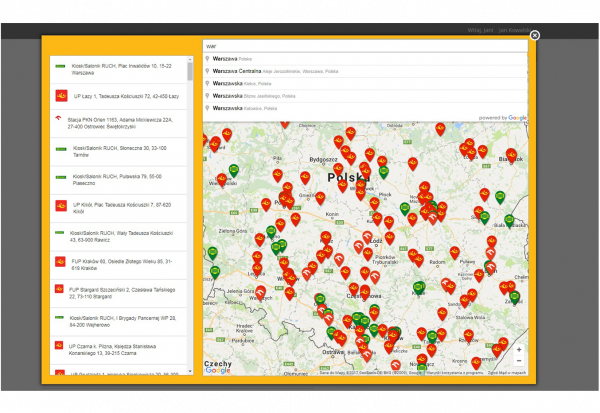600x413 pixels.
Task: Click the Poczta icon beside FUP Kraków 60
Action: (x=61, y=263)
